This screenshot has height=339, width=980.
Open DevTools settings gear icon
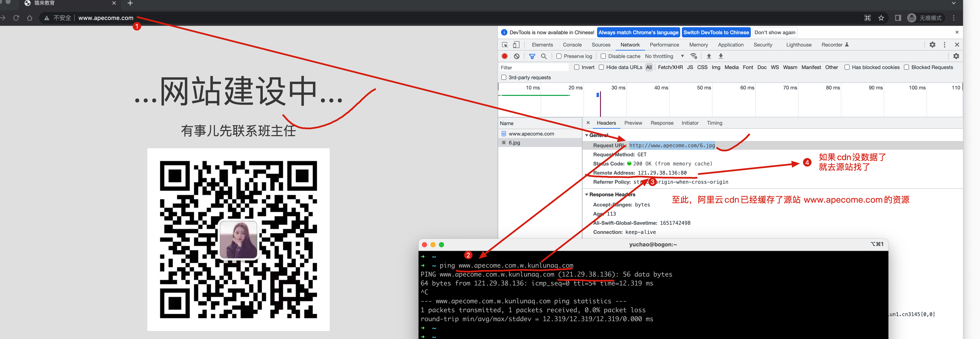tap(932, 45)
